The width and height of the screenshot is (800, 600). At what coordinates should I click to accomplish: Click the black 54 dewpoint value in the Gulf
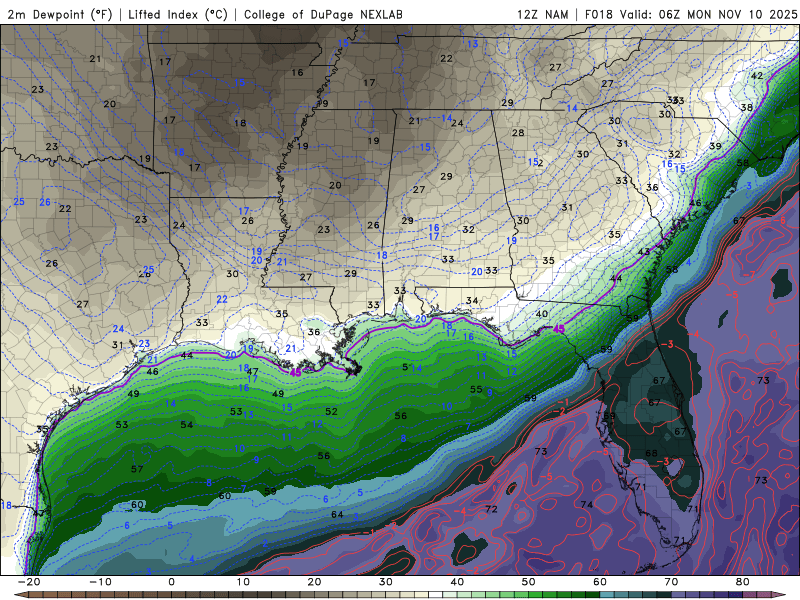point(187,424)
